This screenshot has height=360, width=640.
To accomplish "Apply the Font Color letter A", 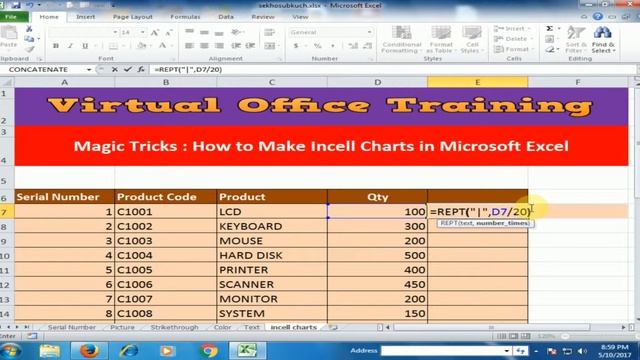I will coord(162,46).
